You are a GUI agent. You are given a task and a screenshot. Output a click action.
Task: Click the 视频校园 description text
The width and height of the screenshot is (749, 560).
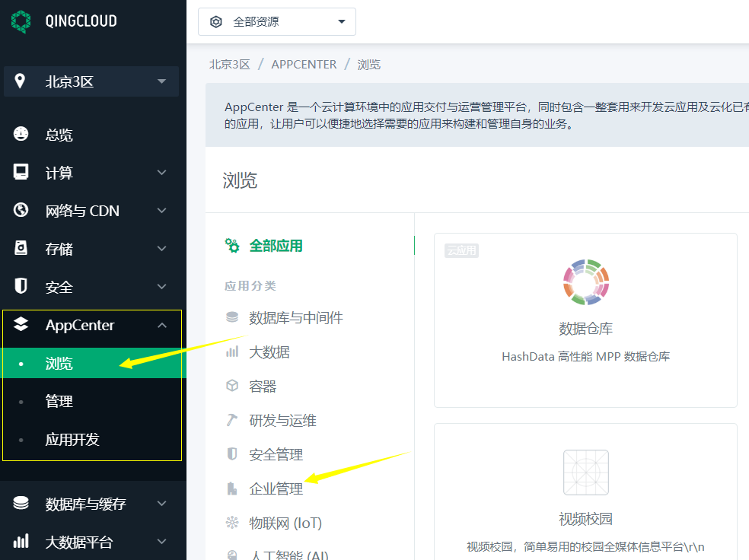coord(585,546)
